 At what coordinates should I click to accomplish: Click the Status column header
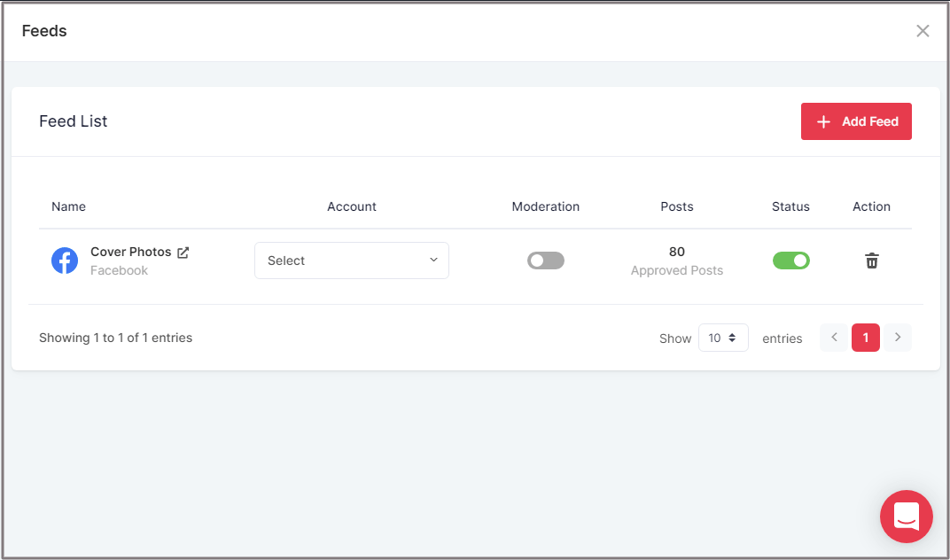tap(790, 206)
